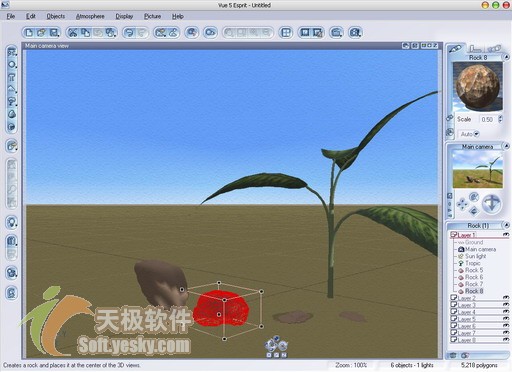Click the New scene toolbar icon
This screenshot has height=372, width=512.
tap(29, 32)
